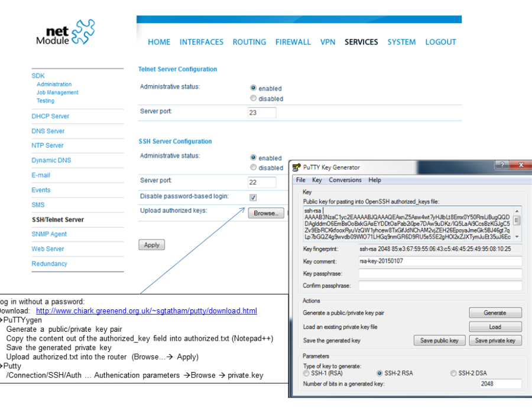The height and width of the screenshot is (414, 532).
Task: Click Generate key pair button
Action: [495, 313]
